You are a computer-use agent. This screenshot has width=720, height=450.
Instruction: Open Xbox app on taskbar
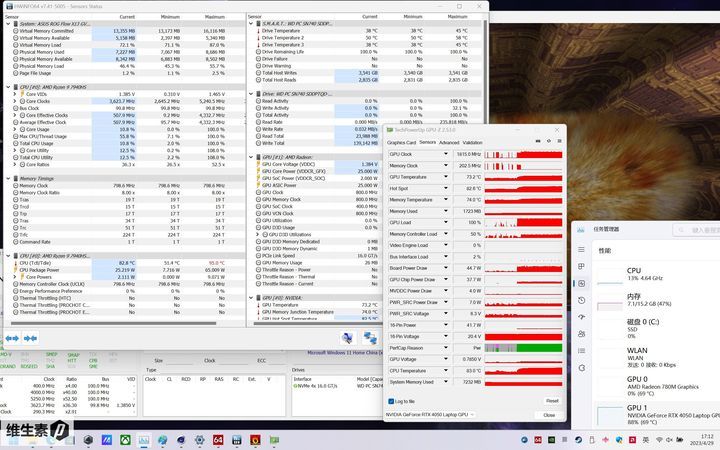pyautogui.click(x=125, y=440)
